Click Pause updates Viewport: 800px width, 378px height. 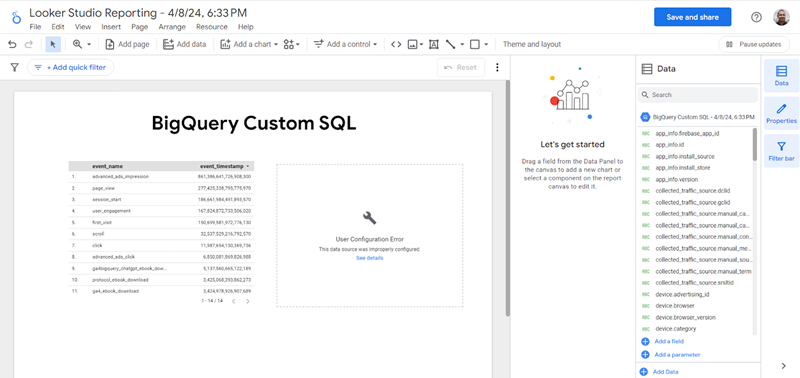click(x=754, y=44)
